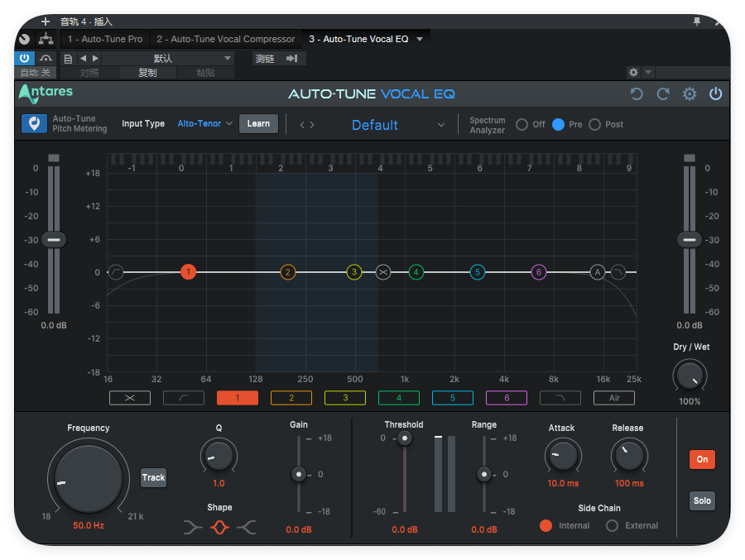Click the Dry / Wet knob

[x=690, y=376]
